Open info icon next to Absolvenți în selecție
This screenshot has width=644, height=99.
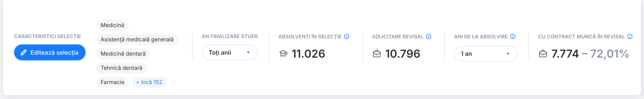tap(347, 37)
